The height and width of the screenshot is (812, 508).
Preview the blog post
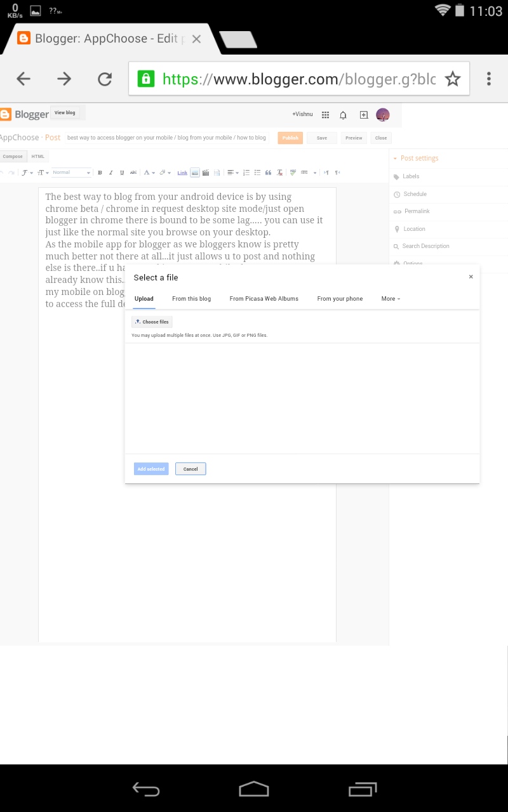click(x=354, y=138)
